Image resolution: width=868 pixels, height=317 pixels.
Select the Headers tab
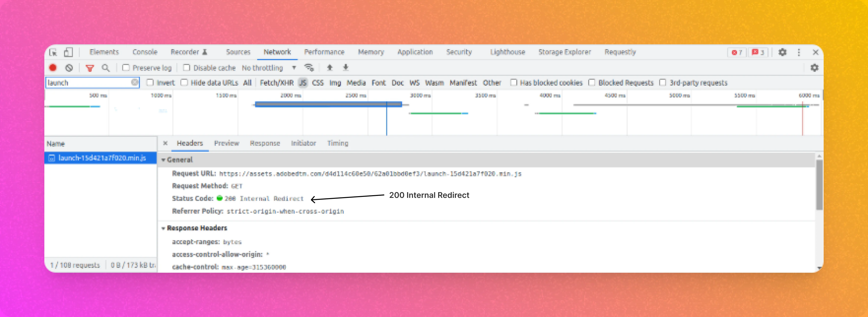[x=190, y=143]
